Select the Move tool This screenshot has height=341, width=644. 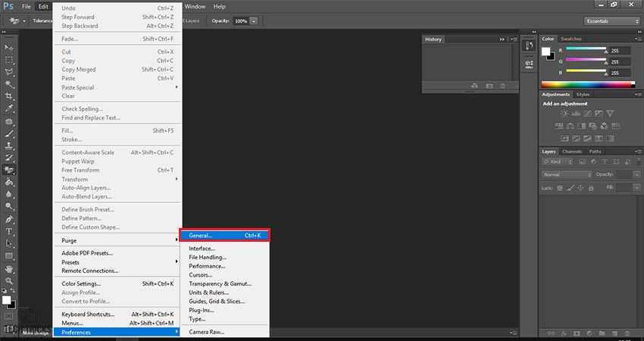tap(8, 48)
